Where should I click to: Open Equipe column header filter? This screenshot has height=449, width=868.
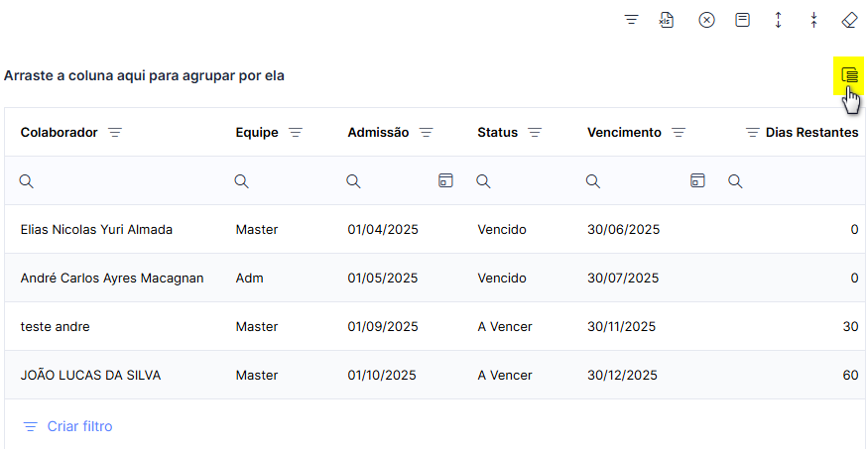click(296, 133)
